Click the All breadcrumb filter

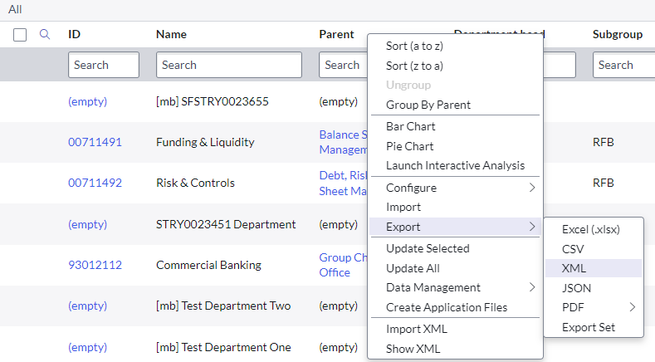(x=15, y=9)
